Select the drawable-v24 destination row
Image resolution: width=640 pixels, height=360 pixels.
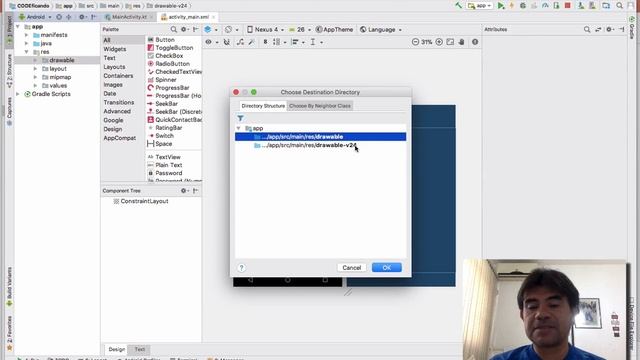[320, 145]
